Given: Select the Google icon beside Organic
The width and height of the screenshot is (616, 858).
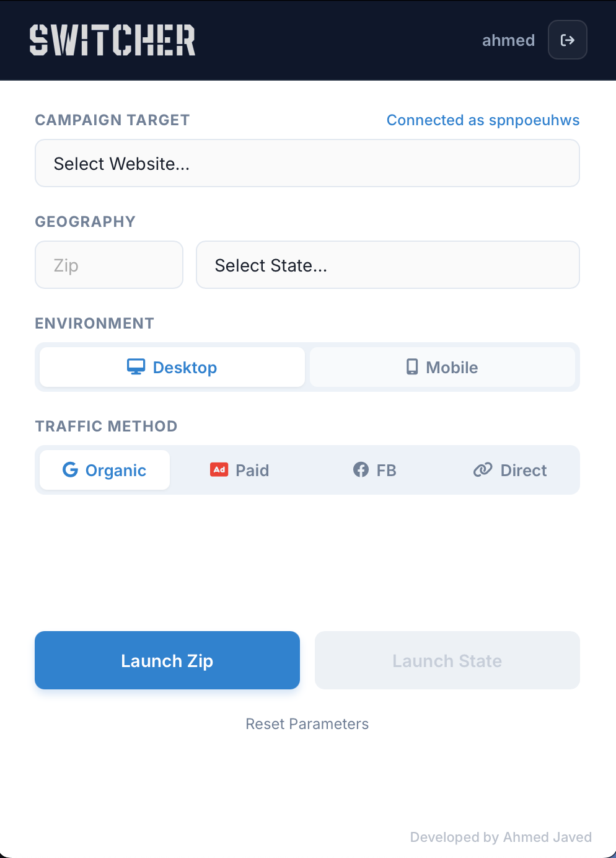Looking at the screenshot, I should (x=70, y=470).
